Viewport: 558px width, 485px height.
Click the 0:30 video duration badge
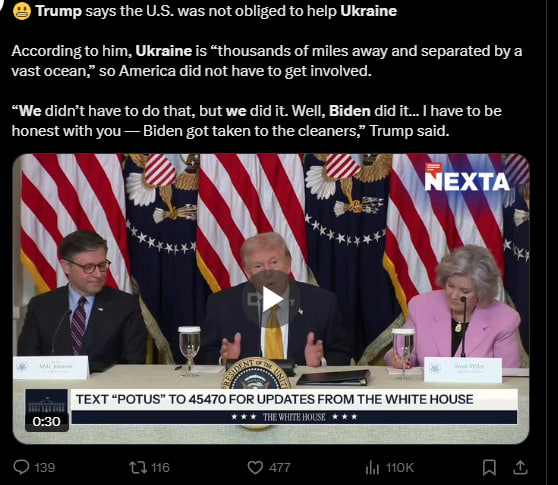pyautogui.click(x=47, y=422)
